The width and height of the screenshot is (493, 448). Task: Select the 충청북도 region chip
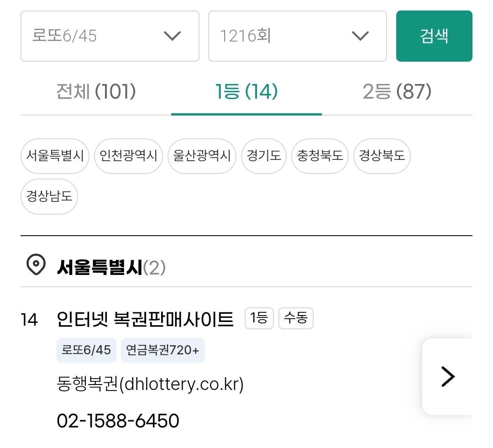click(x=320, y=156)
